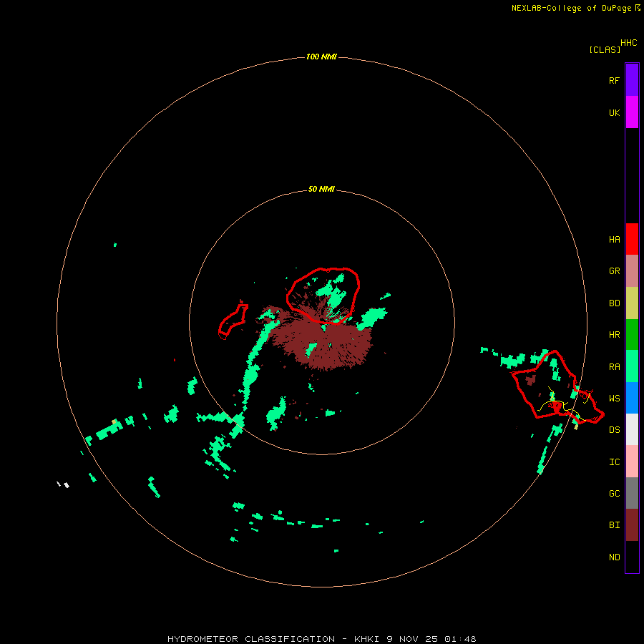Select the GC gray legend swatch
This screenshot has height=644, width=644.
(x=632, y=493)
